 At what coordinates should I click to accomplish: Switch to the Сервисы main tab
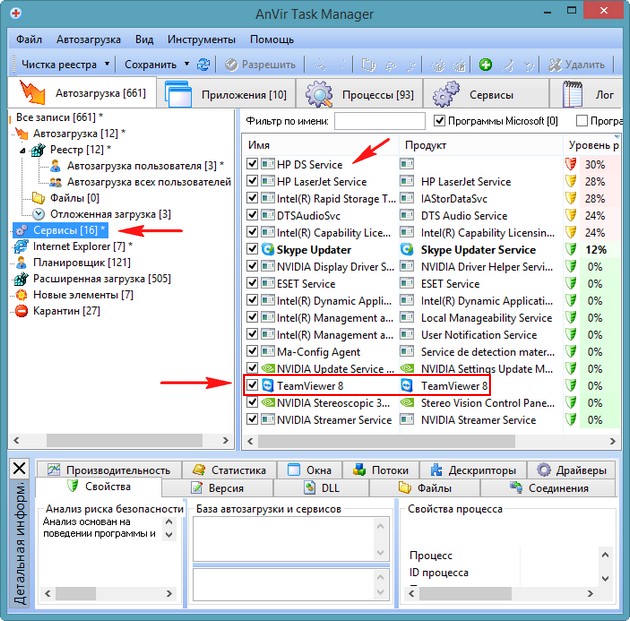tap(486, 94)
